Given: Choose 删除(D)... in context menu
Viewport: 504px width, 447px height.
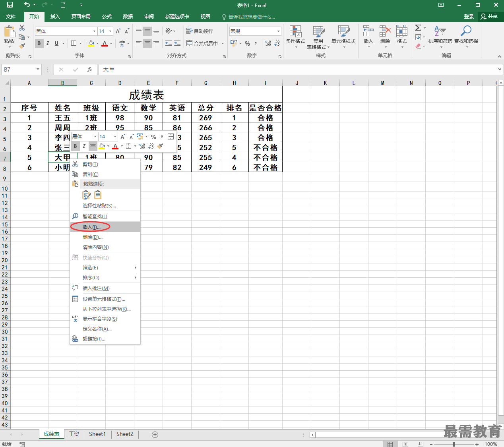Looking at the screenshot, I should click(x=105, y=237).
